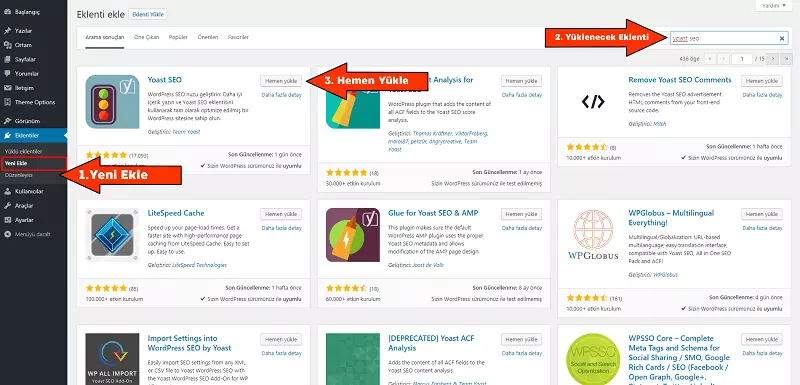The image size is (800, 385).
Task: Click the current page number field
Action: coord(742,59)
